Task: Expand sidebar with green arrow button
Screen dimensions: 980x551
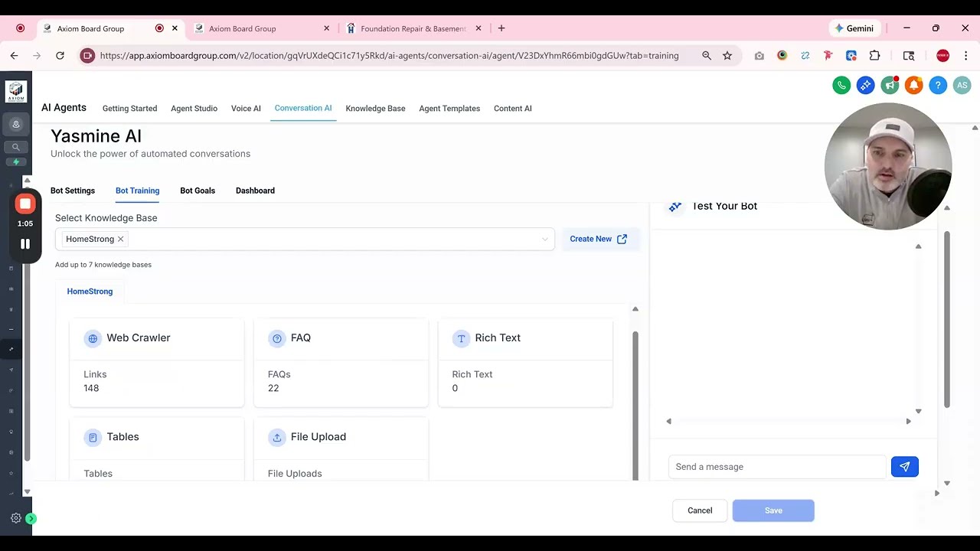Action: click(x=31, y=519)
